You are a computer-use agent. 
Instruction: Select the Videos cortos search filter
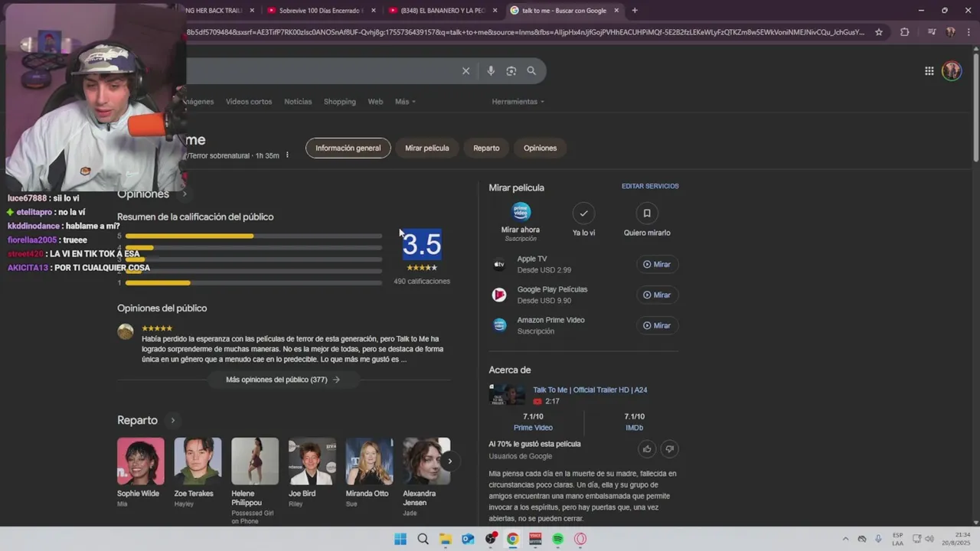pyautogui.click(x=249, y=102)
